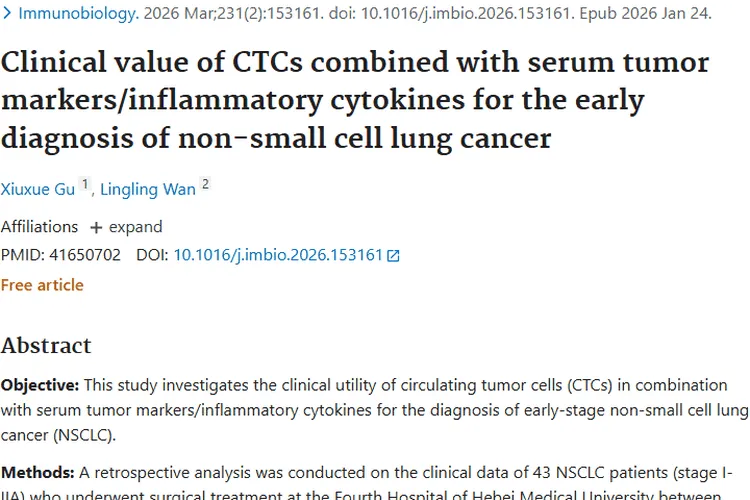The image size is (750, 500).
Task: Open author Xiuxue Gu's link
Action: 38,189
